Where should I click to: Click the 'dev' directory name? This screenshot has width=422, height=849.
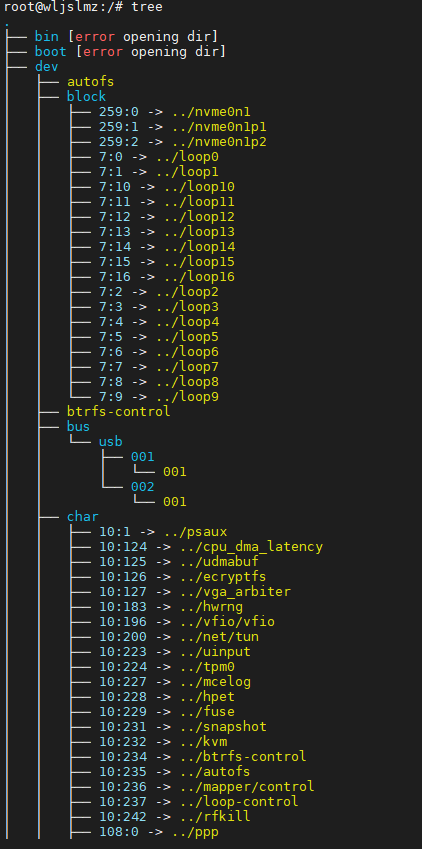tap(47, 67)
